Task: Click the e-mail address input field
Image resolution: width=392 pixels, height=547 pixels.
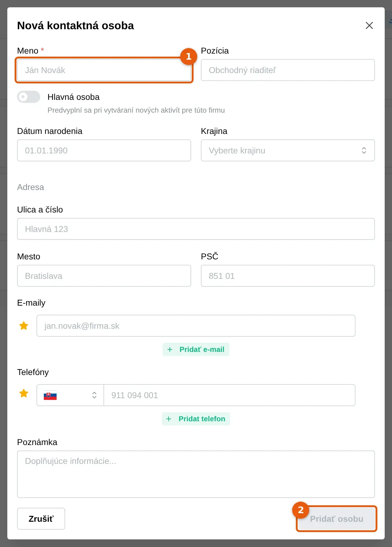Action: coord(196,326)
